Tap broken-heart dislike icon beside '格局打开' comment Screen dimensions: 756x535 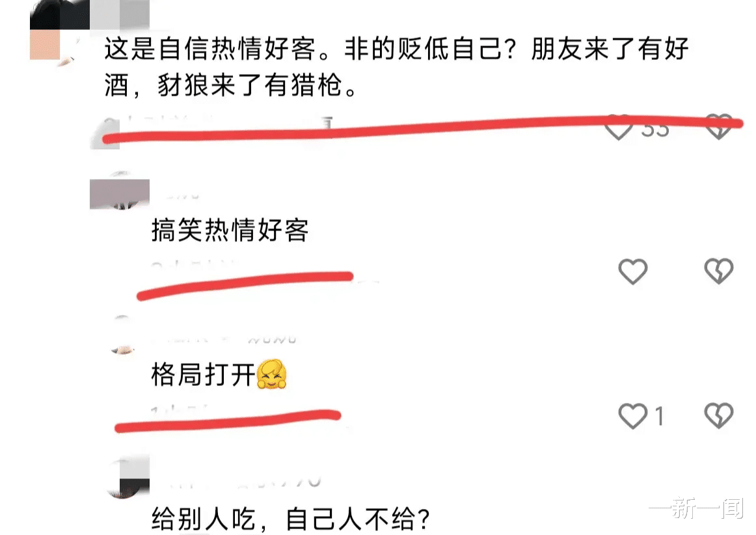[719, 415]
